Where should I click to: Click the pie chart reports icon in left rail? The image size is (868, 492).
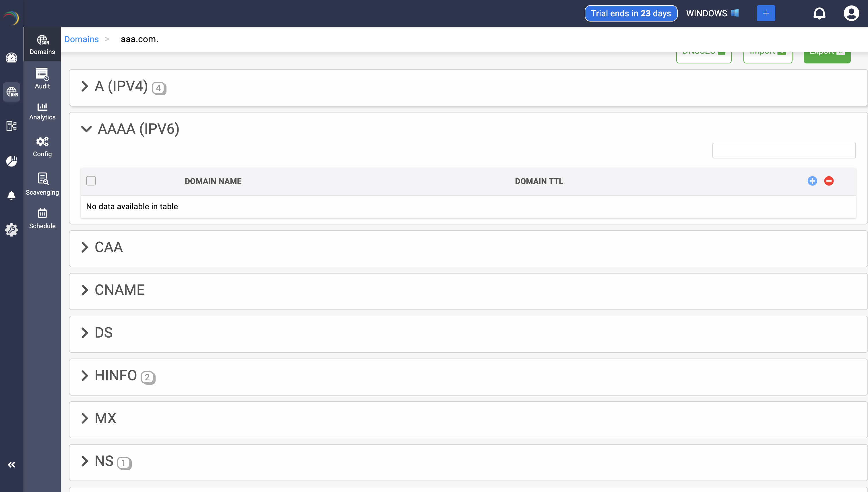11,161
